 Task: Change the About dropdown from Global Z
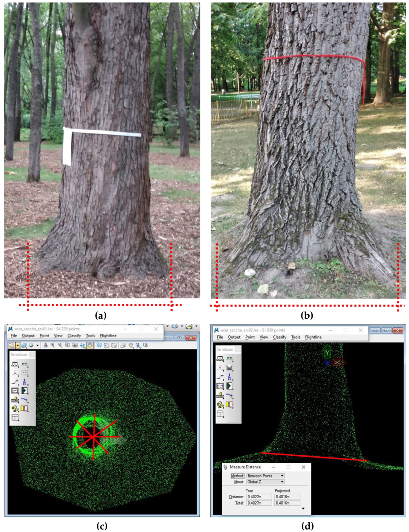coord(265,482)
